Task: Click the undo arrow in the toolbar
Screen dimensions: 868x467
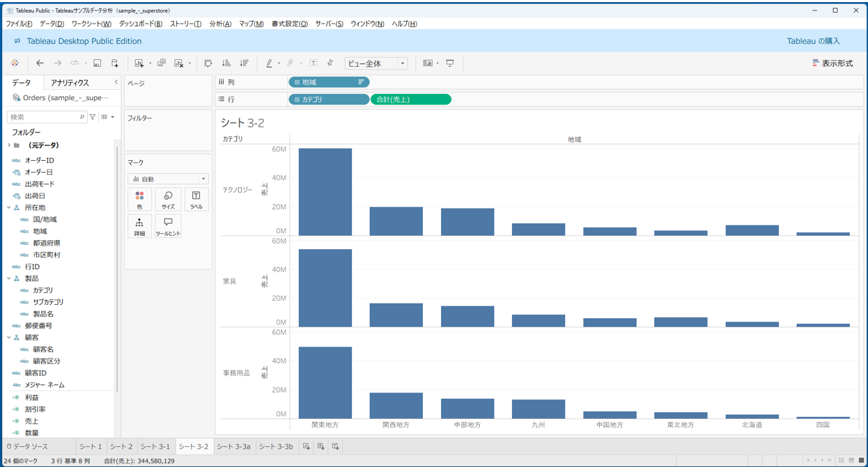Action: [40, 63]
